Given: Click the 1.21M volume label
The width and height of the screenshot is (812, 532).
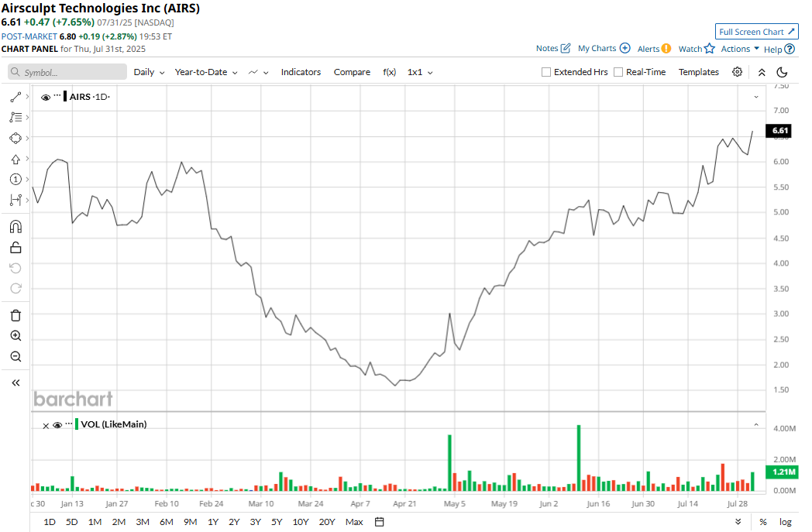Looking at the screenshot, I should (x=782, y=472).
